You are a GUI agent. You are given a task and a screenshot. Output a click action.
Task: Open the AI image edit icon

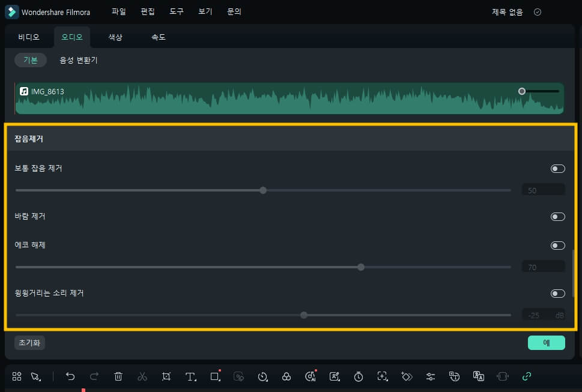(335, 377)
